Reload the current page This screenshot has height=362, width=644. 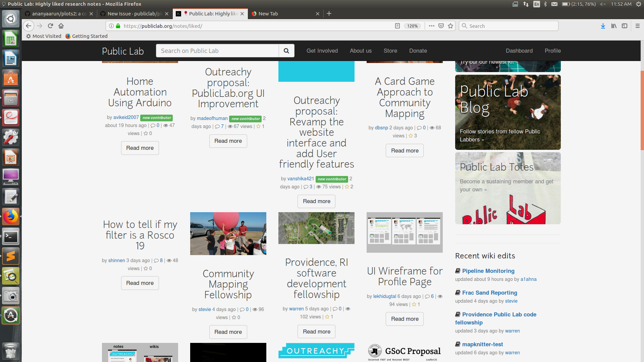click(x=50, y=26)
